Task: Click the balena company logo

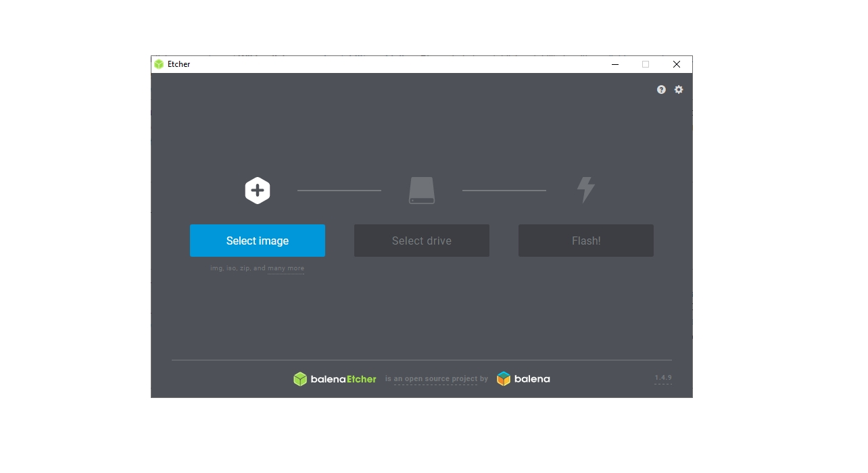Action: coord(523,379)
